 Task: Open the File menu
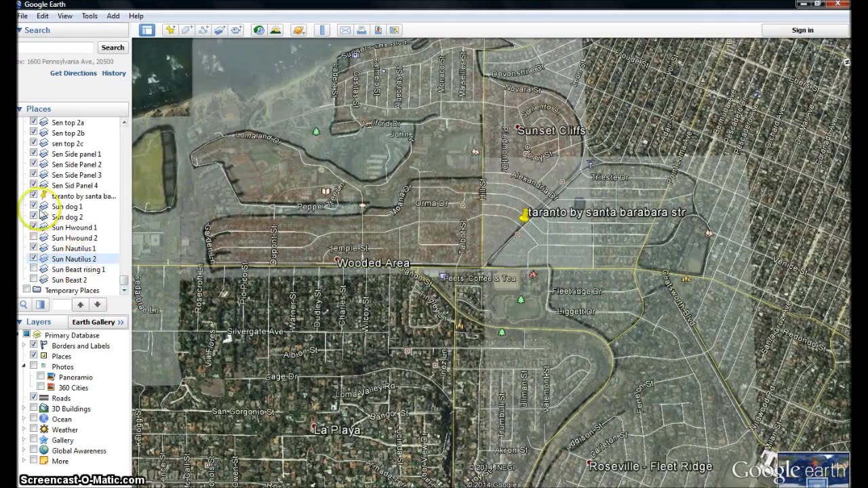click(x=22, y=16)
